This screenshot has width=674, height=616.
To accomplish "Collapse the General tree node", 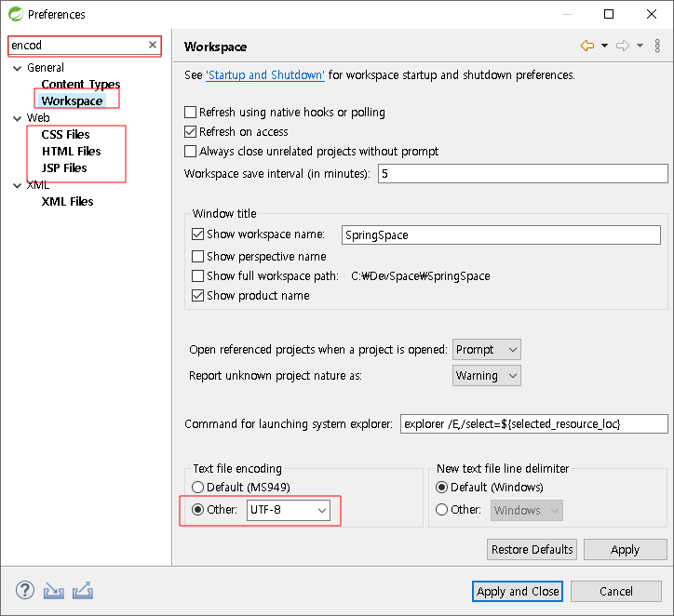I will point(17,68).
